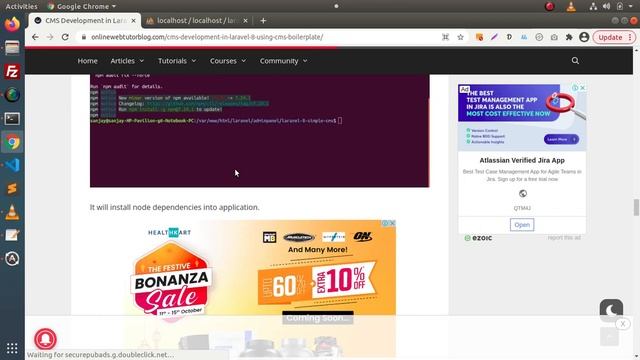
Task: Click the site search magnifier icon
Action: (x=575, y=61)
